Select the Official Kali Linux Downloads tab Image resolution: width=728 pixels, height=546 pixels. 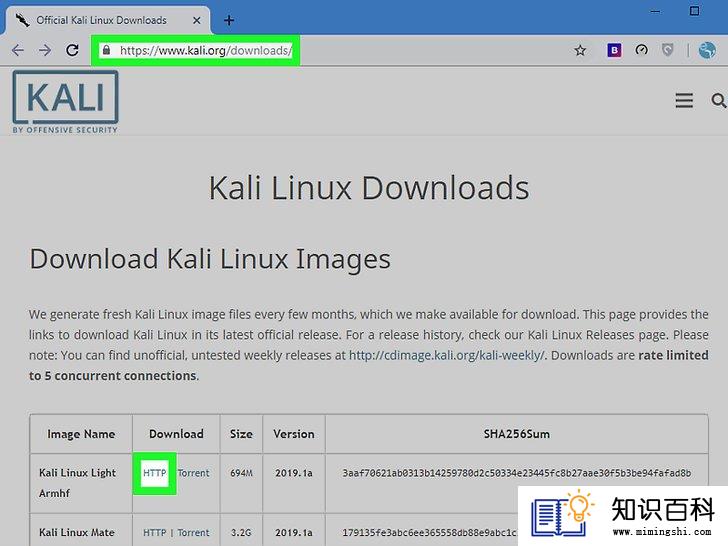point(107,20)
